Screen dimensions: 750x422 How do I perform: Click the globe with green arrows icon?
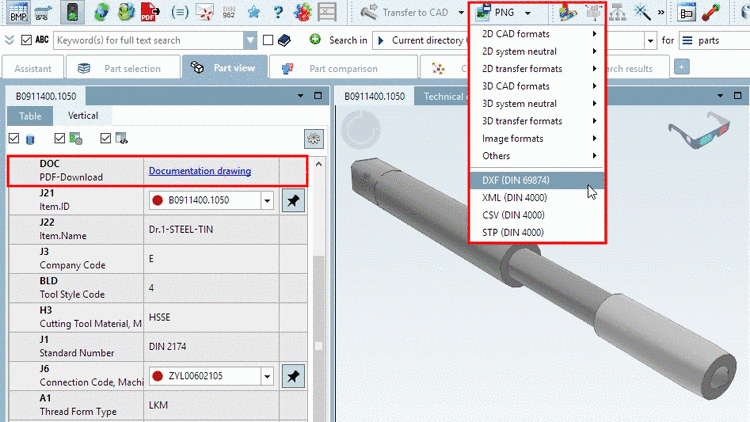tap(101, 12)
